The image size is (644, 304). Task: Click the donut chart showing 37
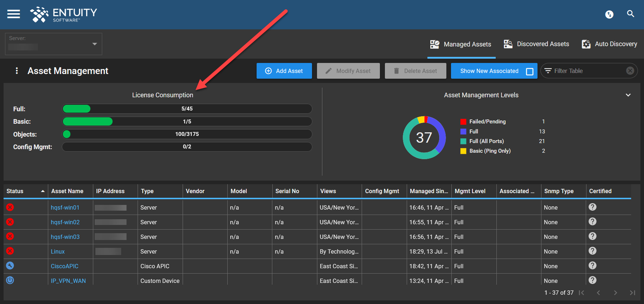[x=424, y=138]
